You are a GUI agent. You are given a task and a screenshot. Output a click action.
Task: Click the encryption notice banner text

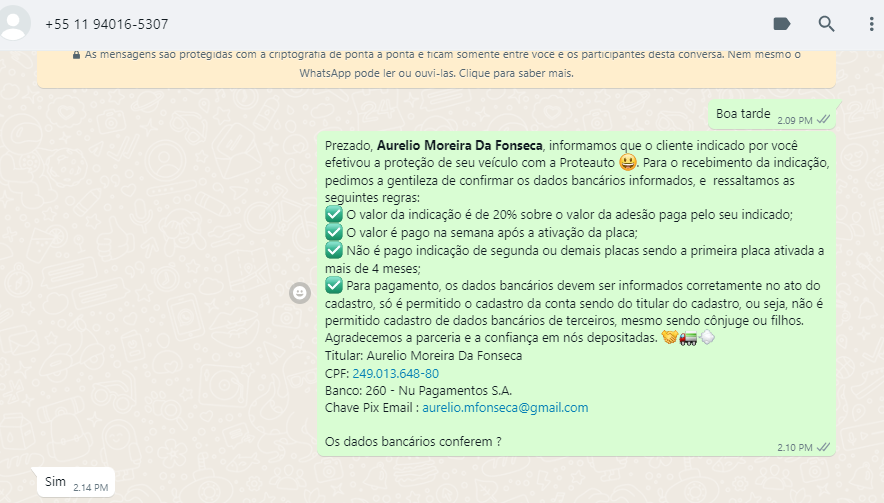click(x=436, y=64)
